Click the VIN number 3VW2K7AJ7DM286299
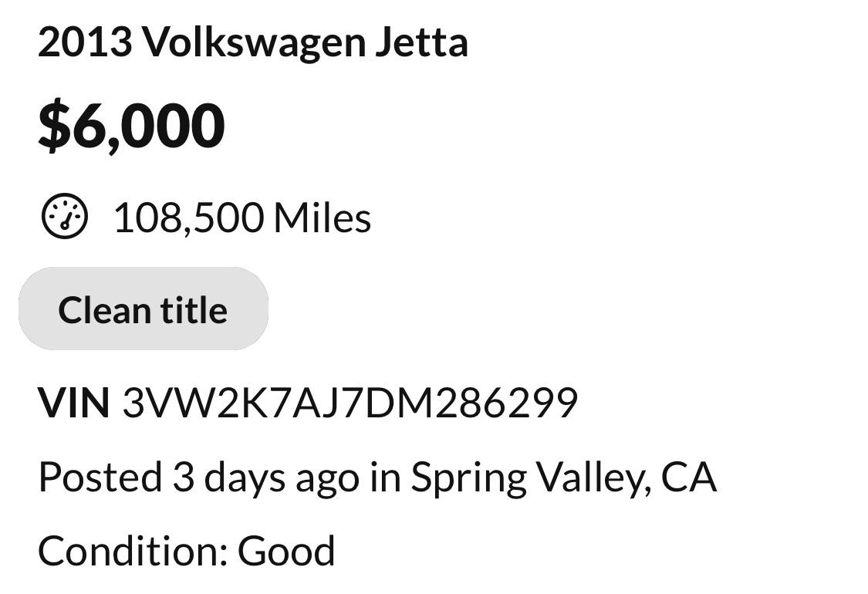This screenshot has height=594, width=868. tap(350, 403)
